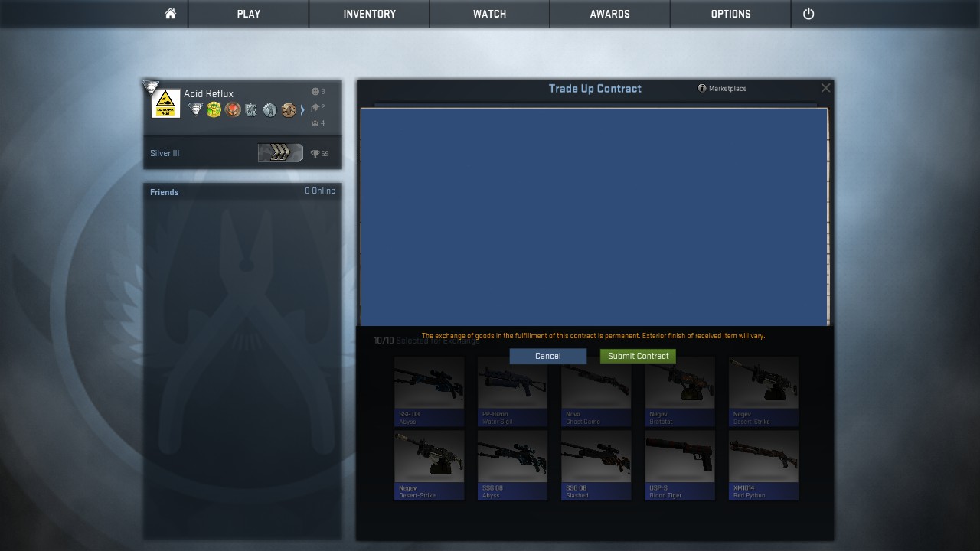Screen dimensions: 980x551
Task: Expand more medals with the blue arrow
Action: (x=302, y=109)
